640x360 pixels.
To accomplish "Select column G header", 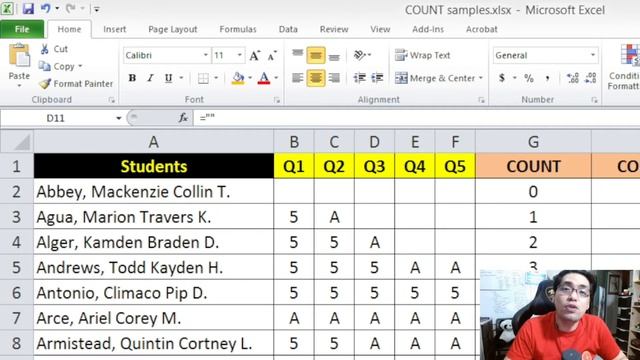I will click(x=533, y=142).
